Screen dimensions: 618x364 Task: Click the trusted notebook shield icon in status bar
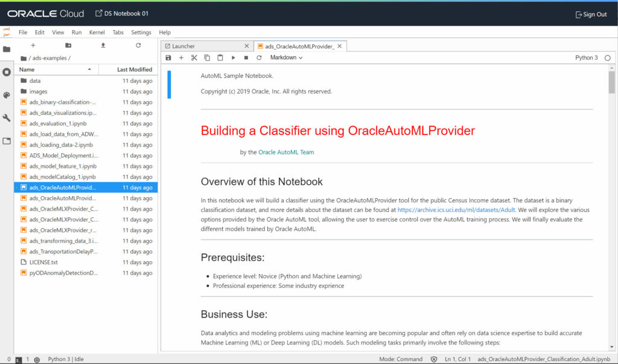point(434,359)
